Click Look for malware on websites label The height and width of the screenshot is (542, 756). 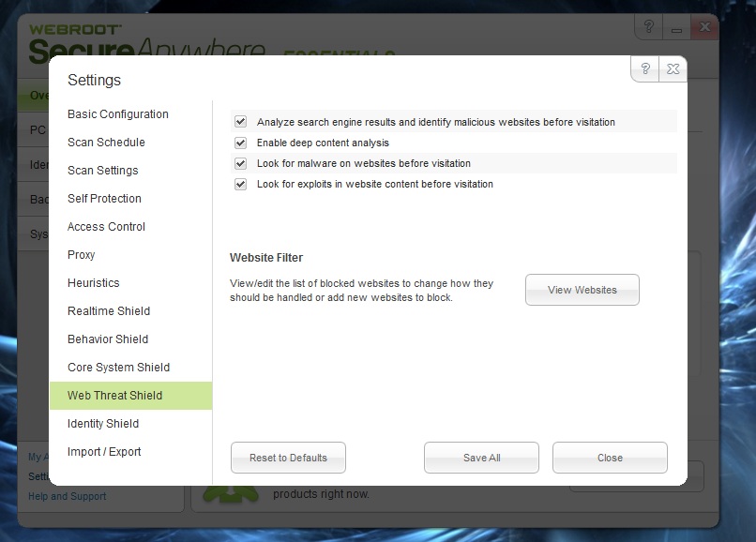(364, 163)
